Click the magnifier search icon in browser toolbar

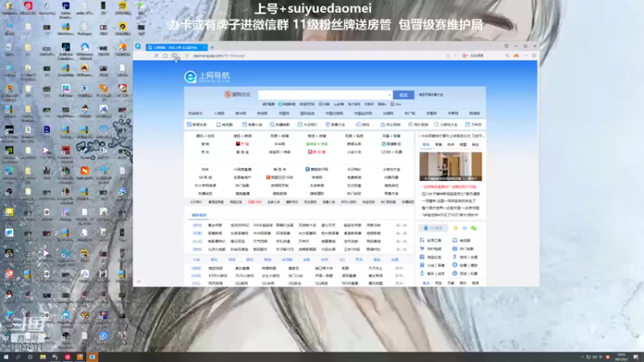(x=507, y=56)
